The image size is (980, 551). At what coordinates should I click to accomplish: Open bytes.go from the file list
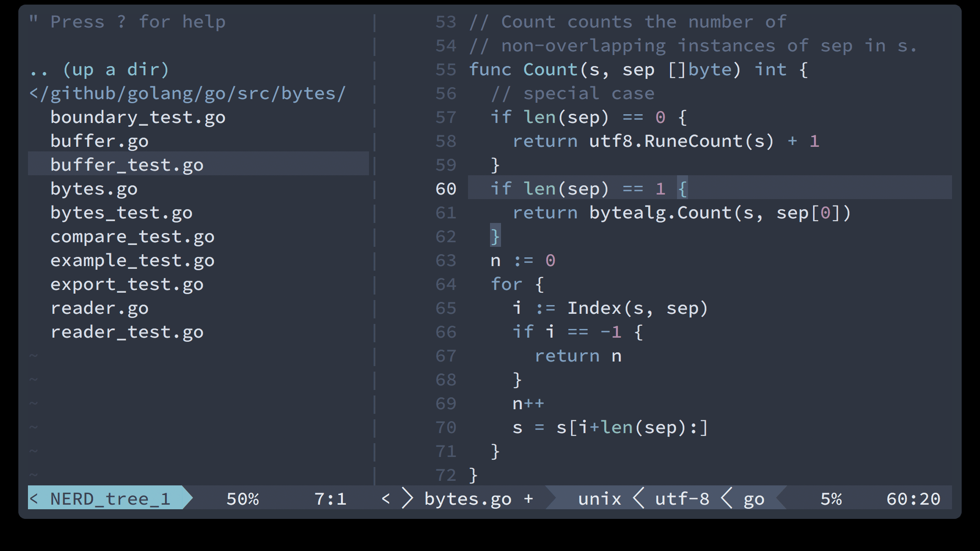click(x=94, y=189)
